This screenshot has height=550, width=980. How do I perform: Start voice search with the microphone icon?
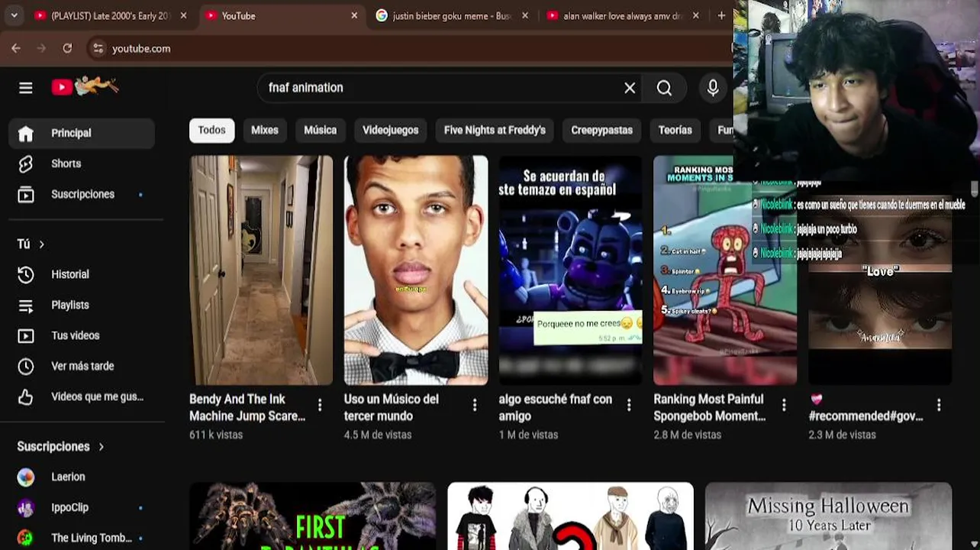pos(713,88)
